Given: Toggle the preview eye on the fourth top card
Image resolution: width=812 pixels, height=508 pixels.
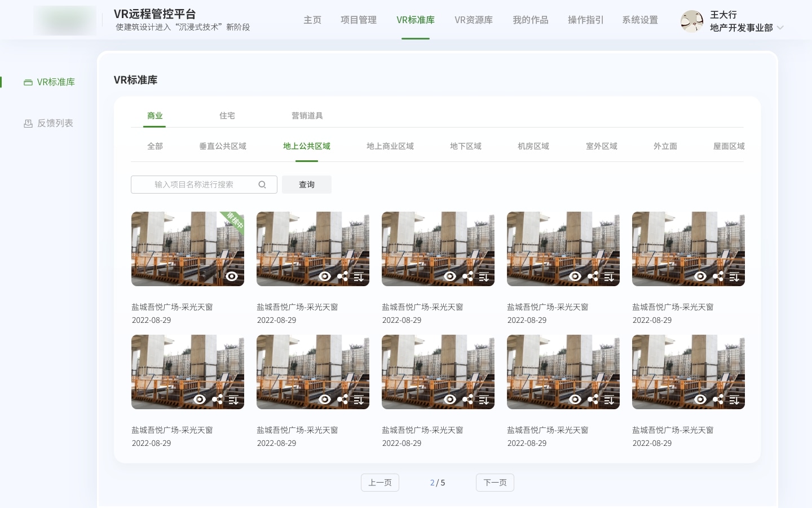Looking at the screenshot, I should tap(575, 277).
